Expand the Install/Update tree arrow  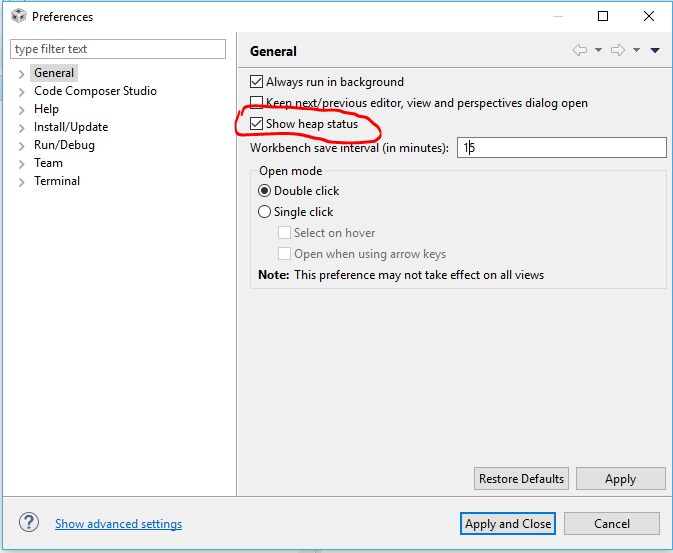click(23, 128)
